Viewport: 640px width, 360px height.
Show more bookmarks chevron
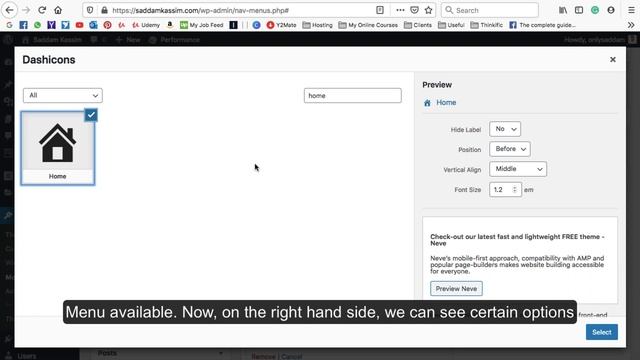(x=631, y=25)
